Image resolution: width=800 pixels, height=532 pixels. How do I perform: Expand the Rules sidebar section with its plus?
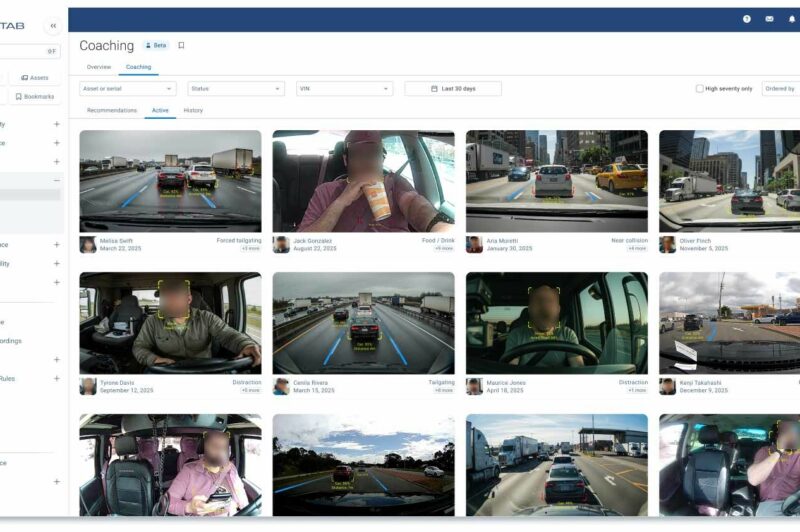57,378
